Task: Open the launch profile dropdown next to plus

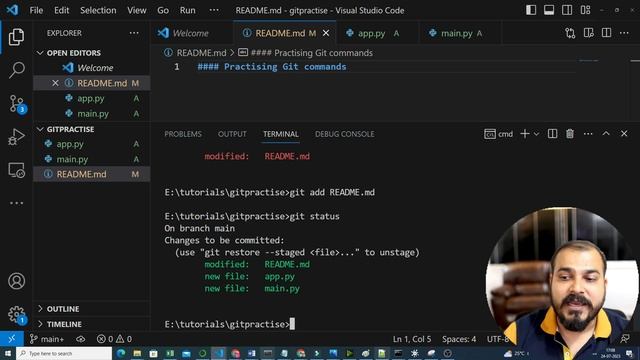Action: click(x=536, y=134)
